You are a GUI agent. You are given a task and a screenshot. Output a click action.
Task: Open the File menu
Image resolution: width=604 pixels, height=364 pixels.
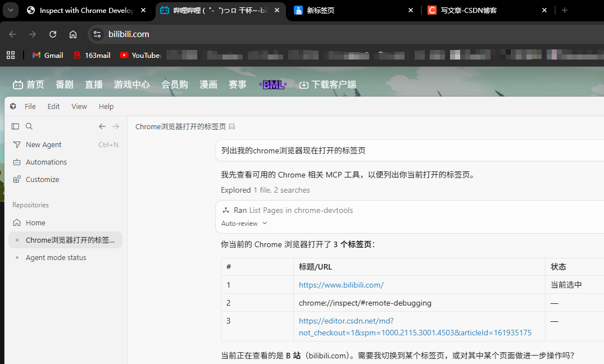(x=30, y=107)
